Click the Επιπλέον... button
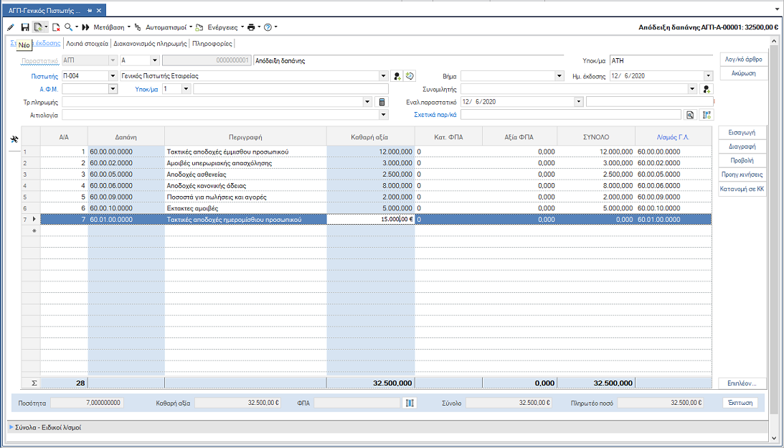Screen dimensions: 784x448 click(742, 384)
